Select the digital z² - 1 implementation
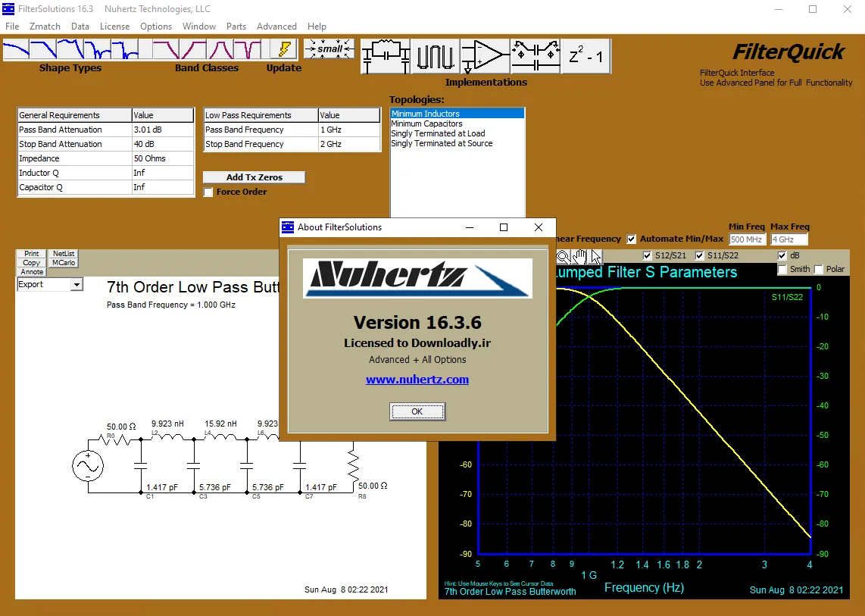Viewport: 865px width, 616px height. pos(586,56)
